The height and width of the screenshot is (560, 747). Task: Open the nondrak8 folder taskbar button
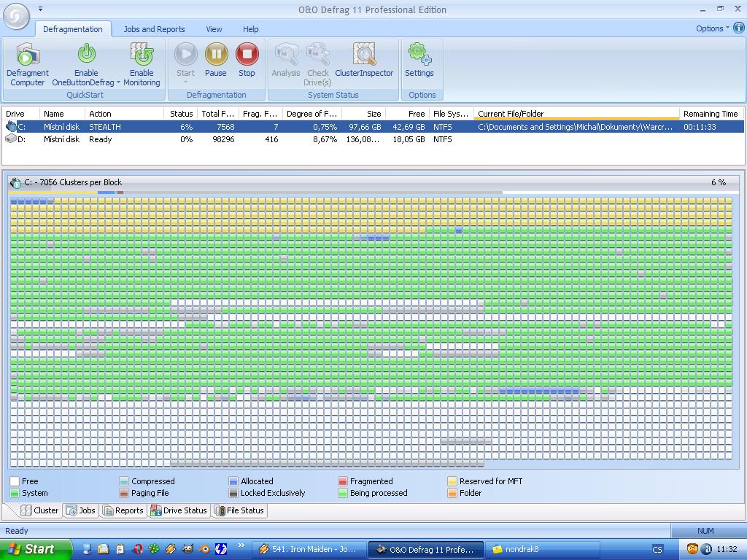click(x=543, y=550)
